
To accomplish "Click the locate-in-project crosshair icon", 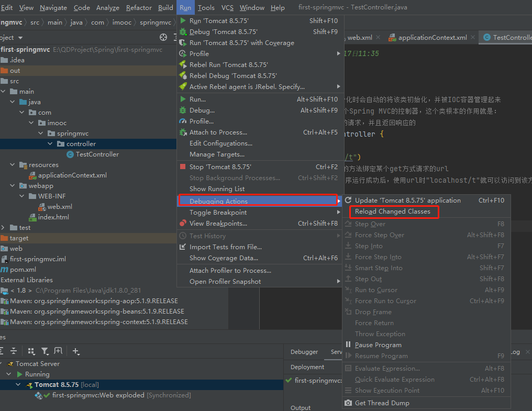I will 163,37.
